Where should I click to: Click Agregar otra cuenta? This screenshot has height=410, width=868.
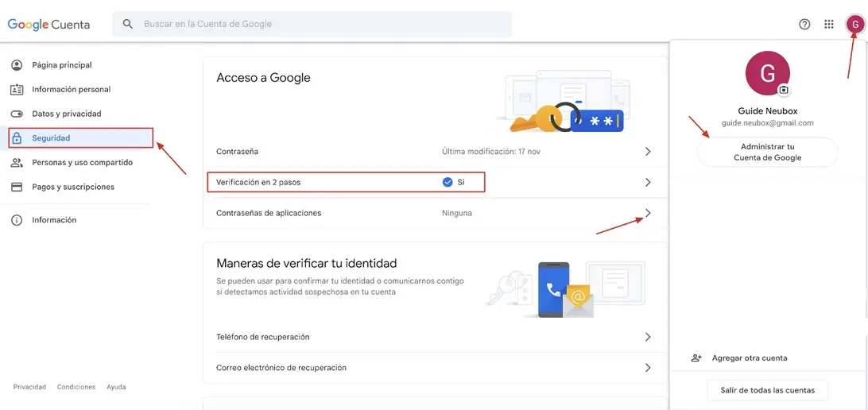click(x=750, y=358)
